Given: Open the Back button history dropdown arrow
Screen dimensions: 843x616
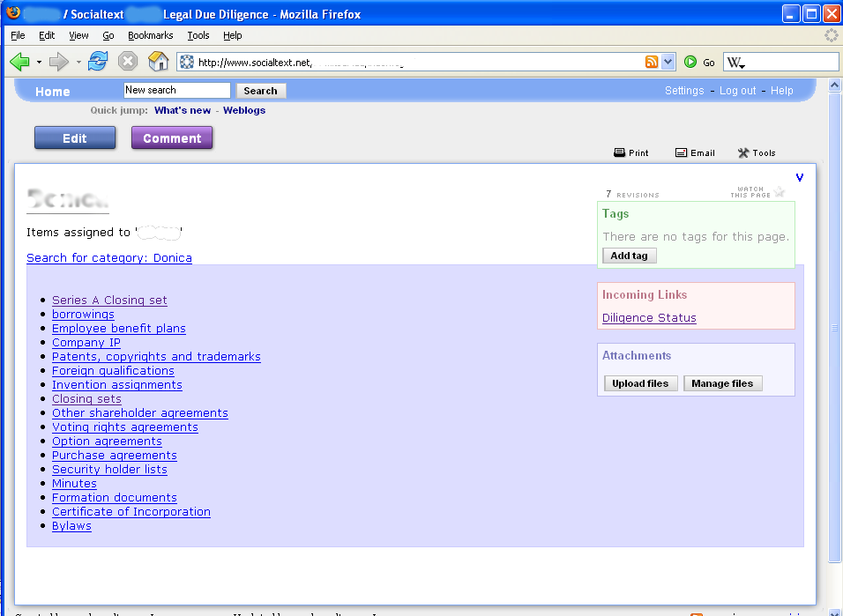Looking at the screenshot, I should 39,62.
